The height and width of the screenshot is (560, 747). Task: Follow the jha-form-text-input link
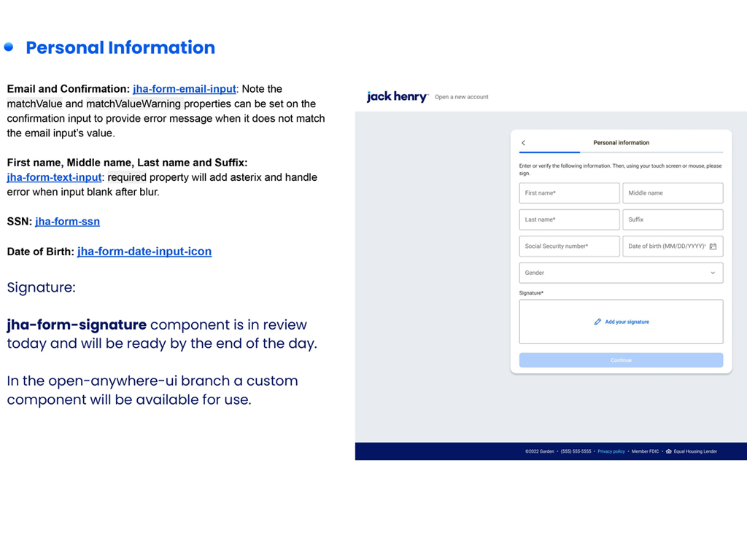pyautogui.click(x=55, y=177)
